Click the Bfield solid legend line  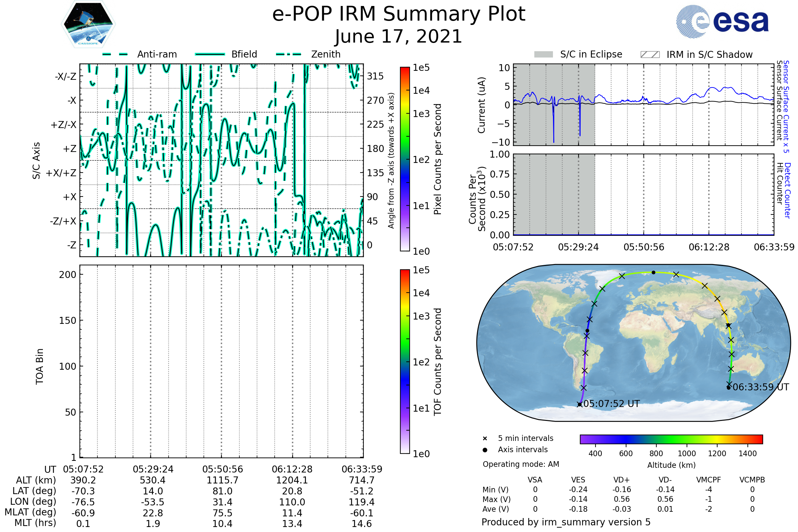tap(210, 54)
